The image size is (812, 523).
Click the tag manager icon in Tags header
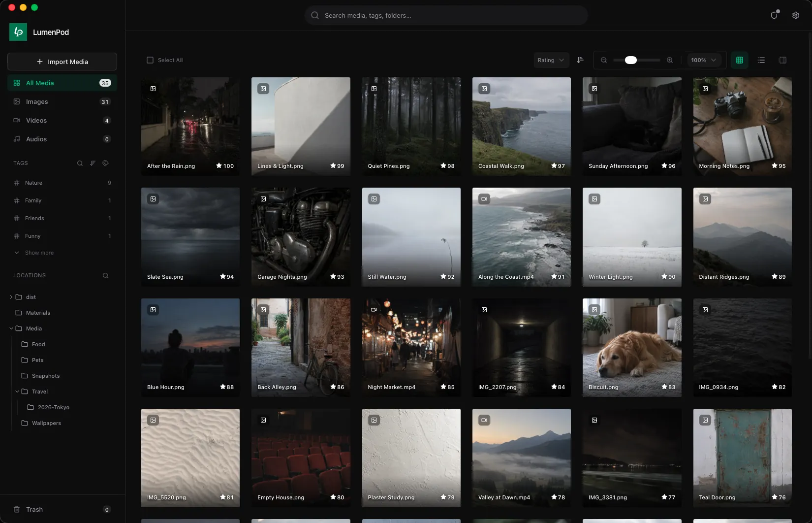[105, 163]
